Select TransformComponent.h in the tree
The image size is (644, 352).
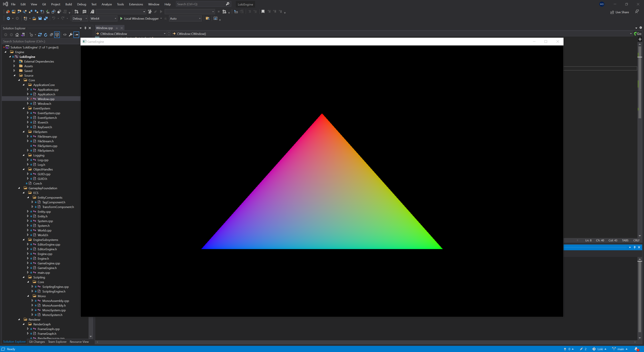tap(58, 207)
